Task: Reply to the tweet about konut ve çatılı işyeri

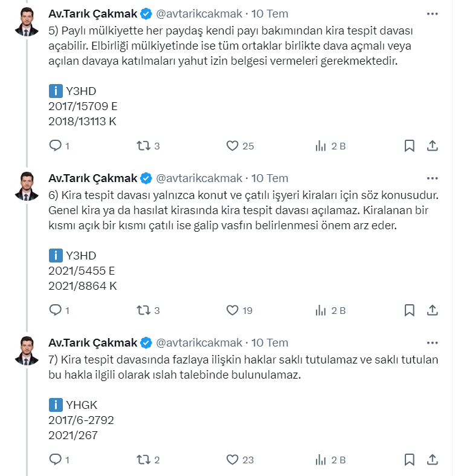Action: click(x=56, y=310)
